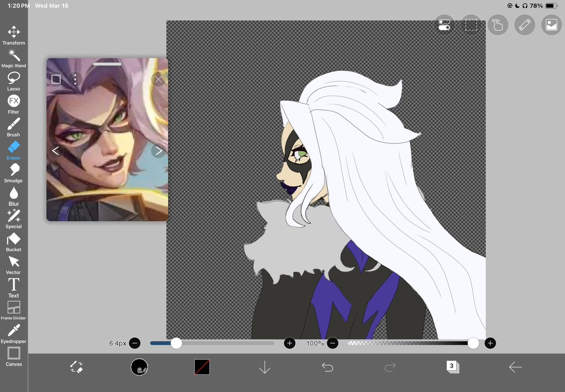Tap the reference window top handle
Image resolution: width=565 pixels, height=392 pixels.
click(x=107, y=64)
